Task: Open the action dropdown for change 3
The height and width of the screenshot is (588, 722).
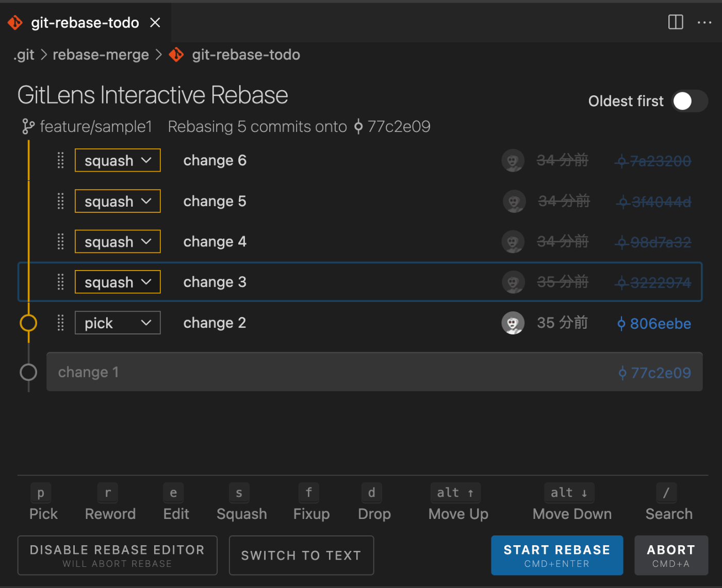Action: 118,282
